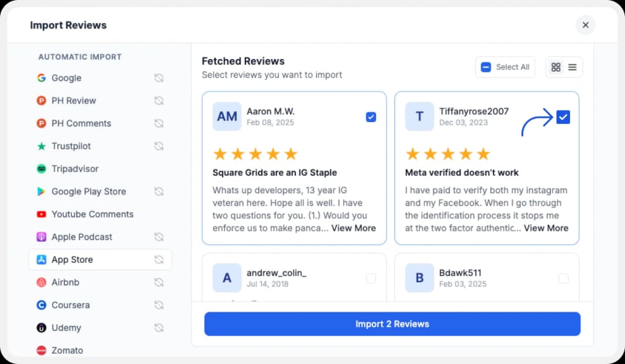This screenshot has height=364, width=625.
Task: Deselect the Tiffanyrose2007 review
Action: tap(563, 117)
